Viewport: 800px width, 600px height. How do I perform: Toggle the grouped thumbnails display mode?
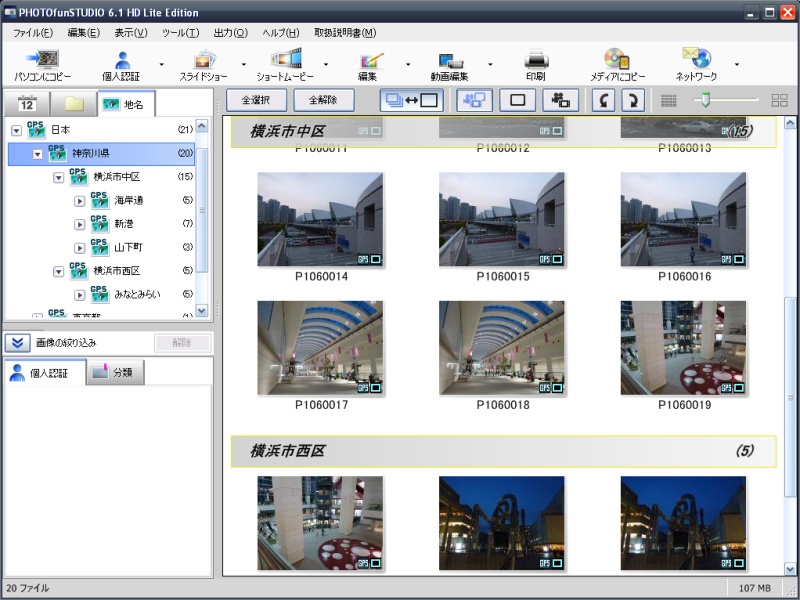tap(473, 100)
